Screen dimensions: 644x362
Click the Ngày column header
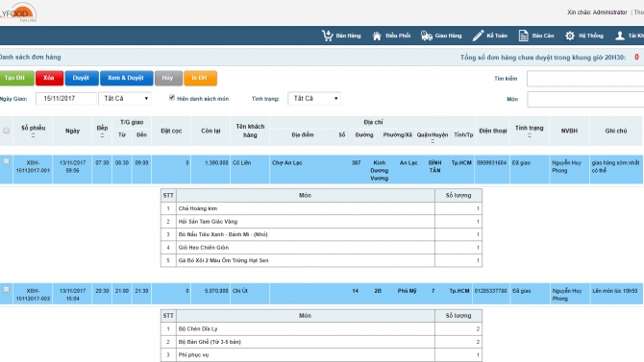(72, 131)
